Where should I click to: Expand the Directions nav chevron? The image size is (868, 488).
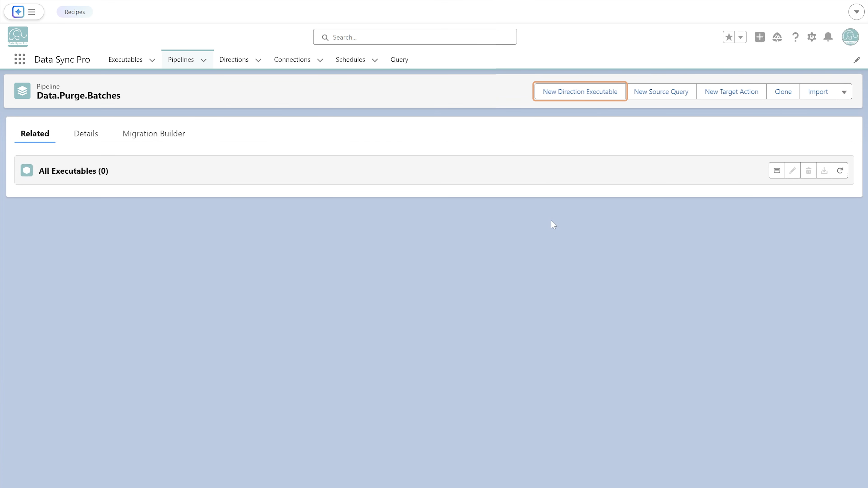pyautogui.click(x=258, y=60)
